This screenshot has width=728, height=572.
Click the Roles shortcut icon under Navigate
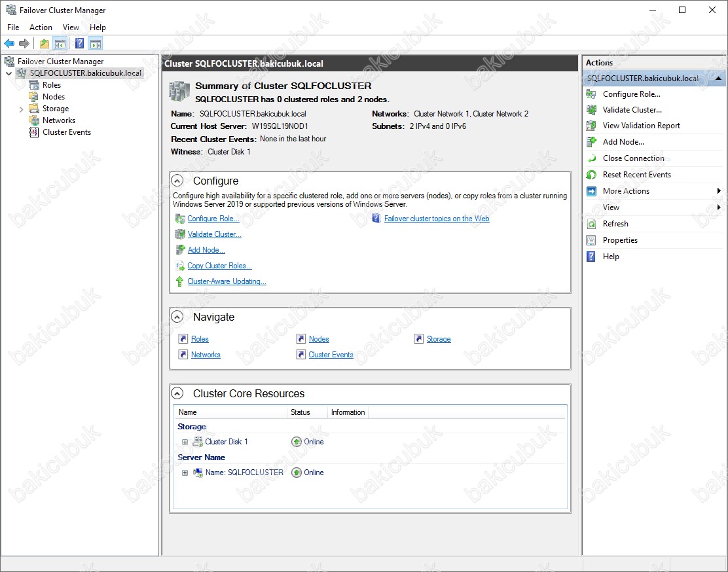point(183,339)
